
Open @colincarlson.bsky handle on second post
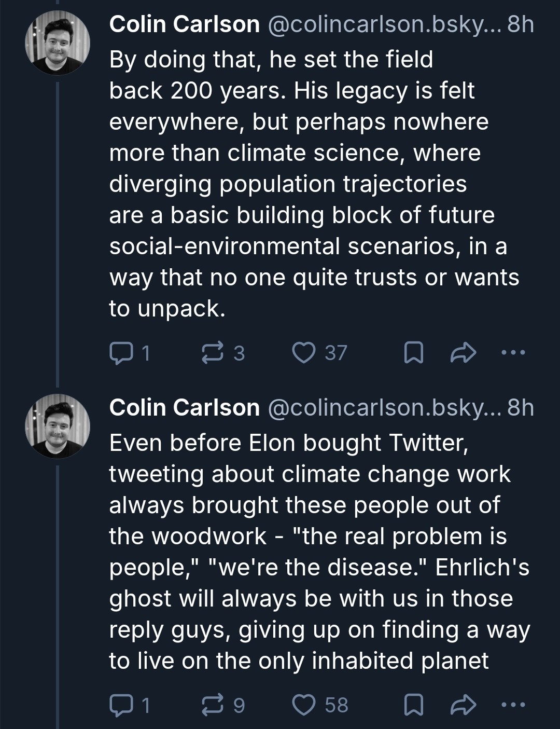pyautogui.click(x=384, y=408)
